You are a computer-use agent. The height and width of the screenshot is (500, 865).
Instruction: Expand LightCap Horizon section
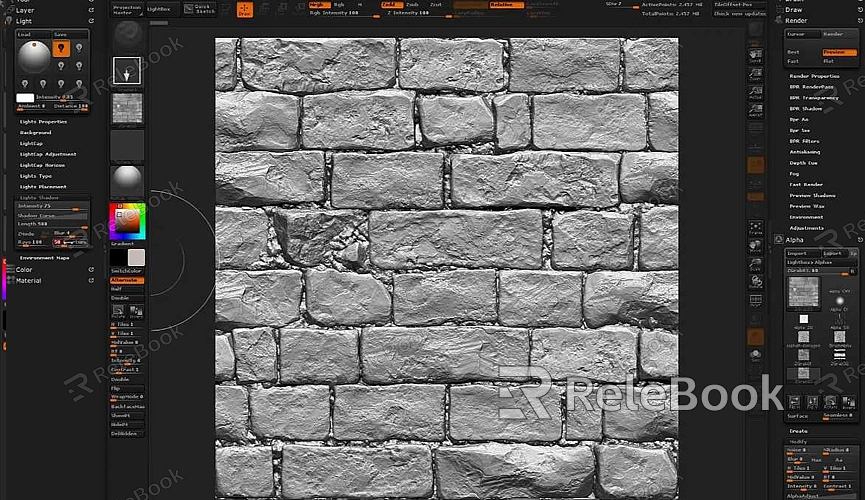point(42,165)
